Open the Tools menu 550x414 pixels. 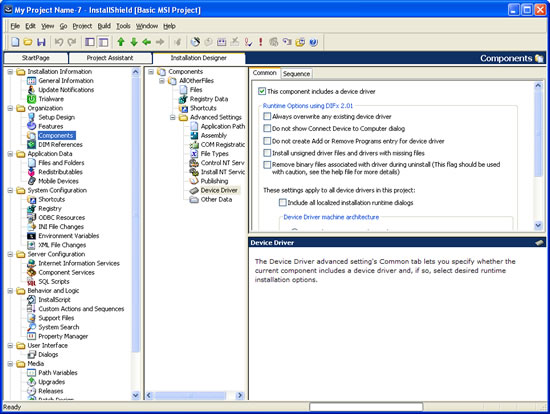[123, 26]
